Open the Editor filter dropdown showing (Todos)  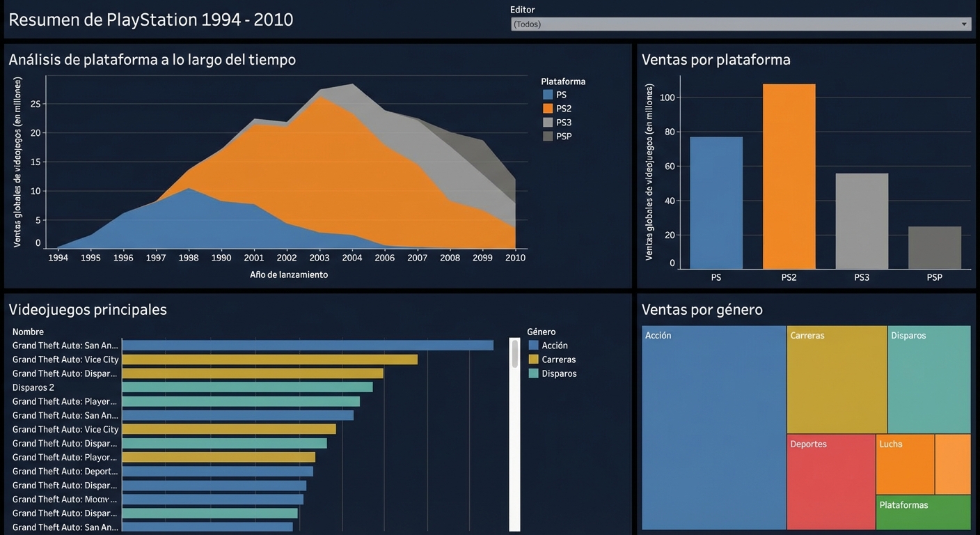pos(741,24)
